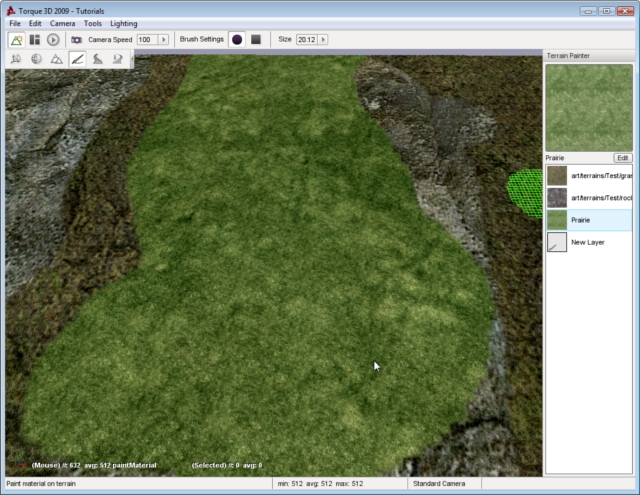The height and width of the screenshot is (495, 640).
Task: Open the Lighting menu
Action: point(124,23)
